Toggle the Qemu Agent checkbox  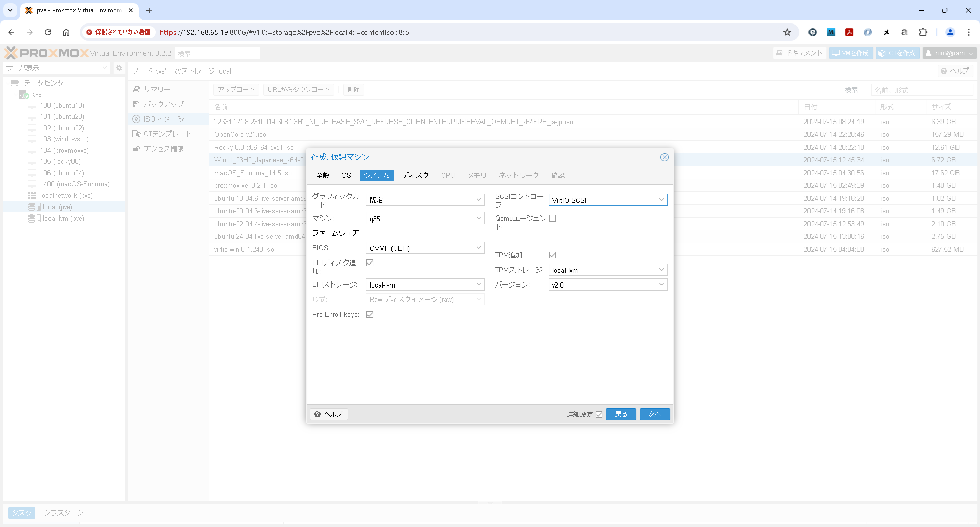[x=552, y=219]
